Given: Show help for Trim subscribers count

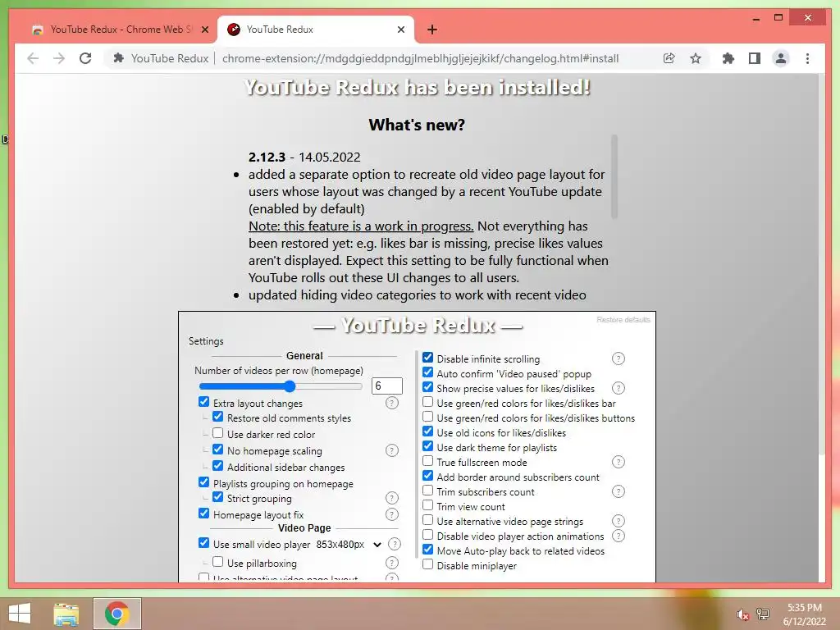Looking at the screenshot, I should (619, 491).
